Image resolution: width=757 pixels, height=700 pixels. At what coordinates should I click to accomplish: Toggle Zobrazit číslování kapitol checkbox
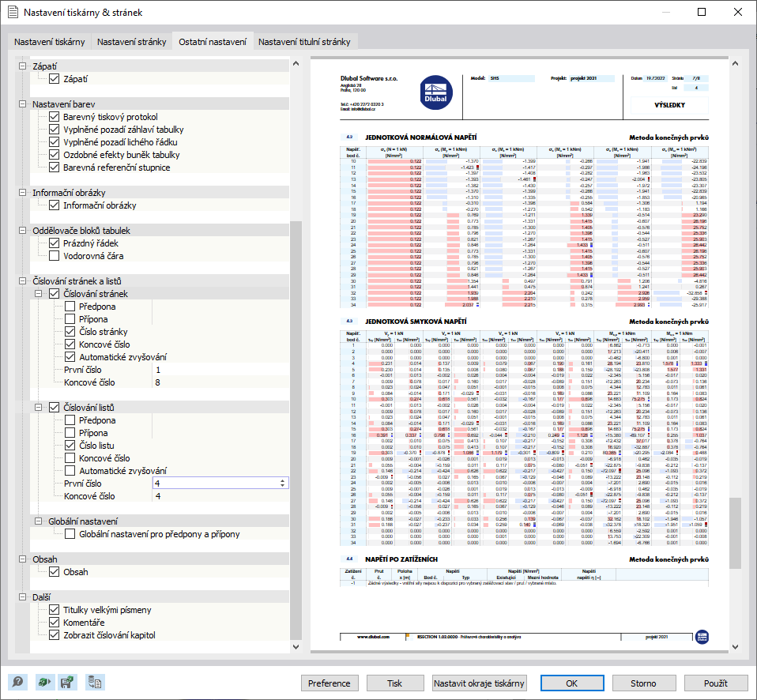(x=54, y=635)
